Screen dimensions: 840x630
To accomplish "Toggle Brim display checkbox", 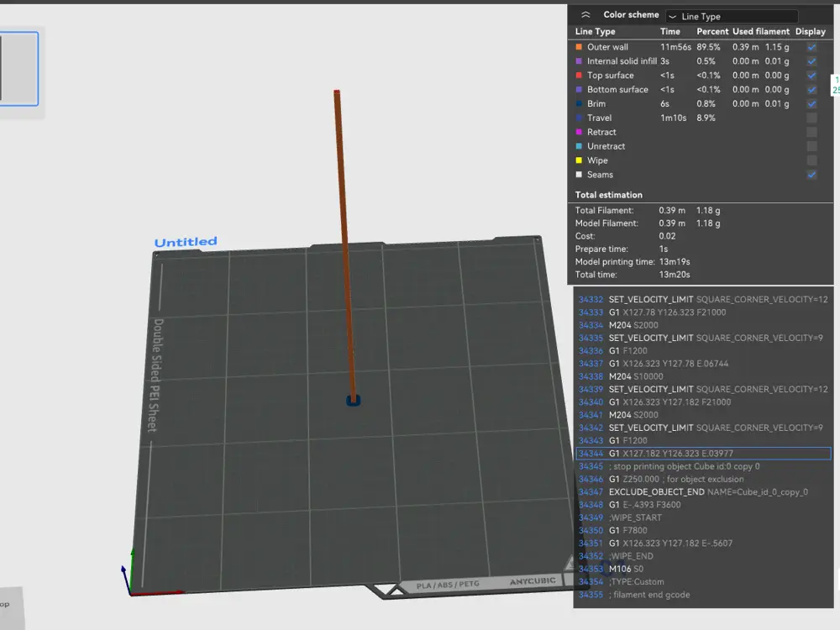I will coord(811,104).
